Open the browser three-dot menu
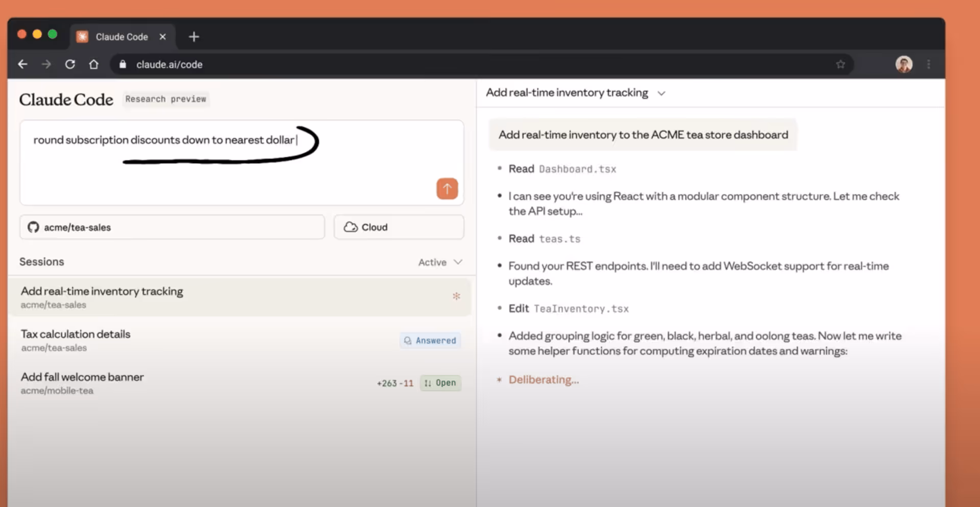Image resolution: width=980 pixels, height=507 pixels. (928, 64)
